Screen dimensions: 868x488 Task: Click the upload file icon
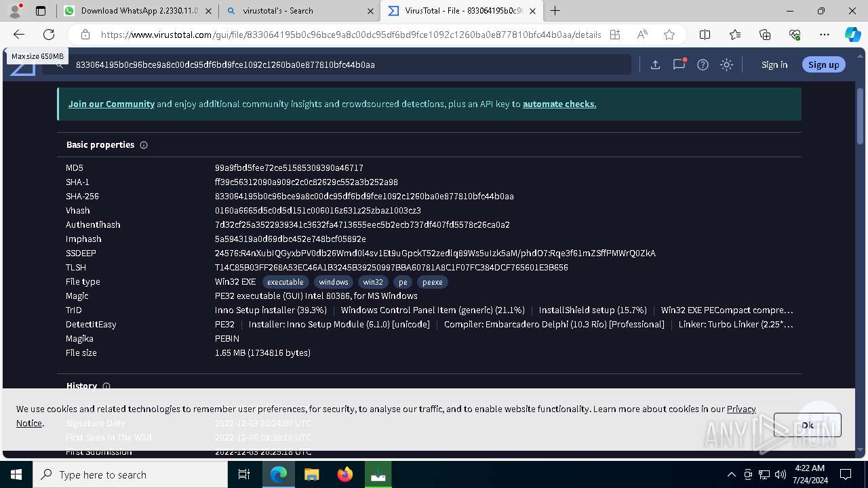655,65
